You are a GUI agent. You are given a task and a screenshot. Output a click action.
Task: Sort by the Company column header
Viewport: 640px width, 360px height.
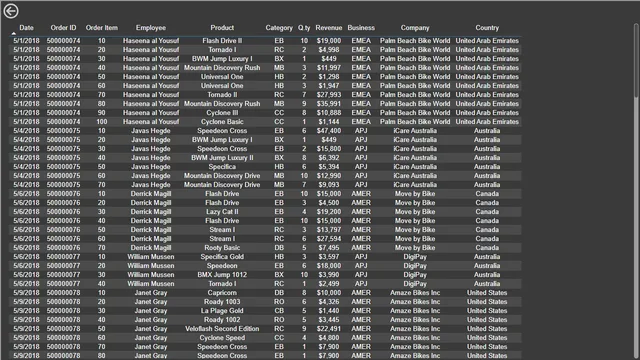(x=415, y=28)
